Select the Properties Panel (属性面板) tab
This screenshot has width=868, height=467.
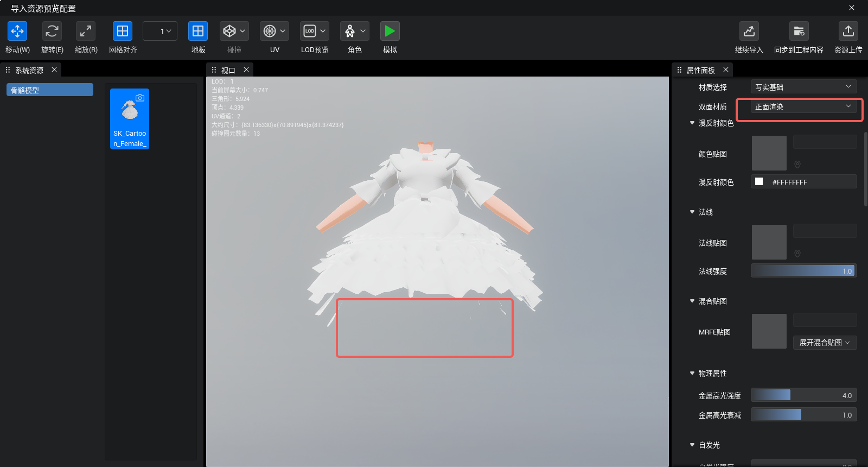[700, 71]
